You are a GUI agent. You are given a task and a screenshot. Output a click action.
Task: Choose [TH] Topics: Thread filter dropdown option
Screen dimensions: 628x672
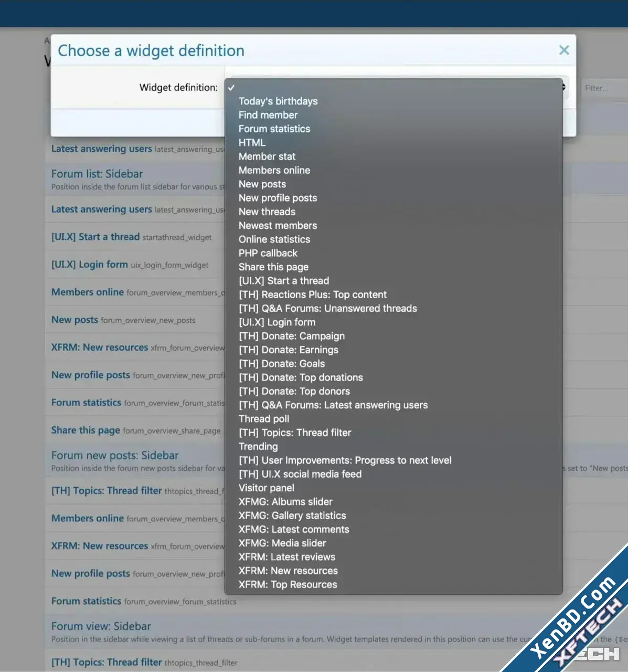point(393,433)
